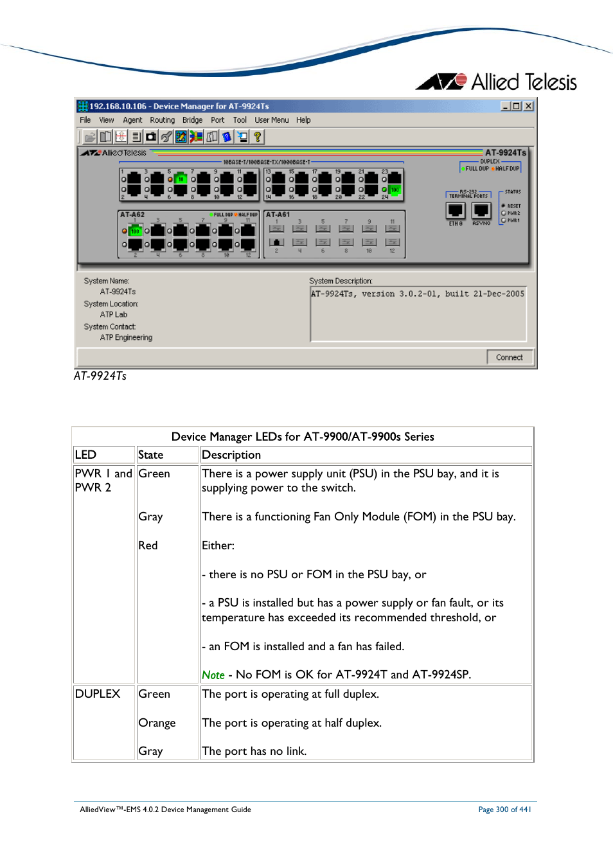
Task: Click the FULL DUP legend in the DUPLEX box
Action: pyautogui.click(x=477, y=168)
